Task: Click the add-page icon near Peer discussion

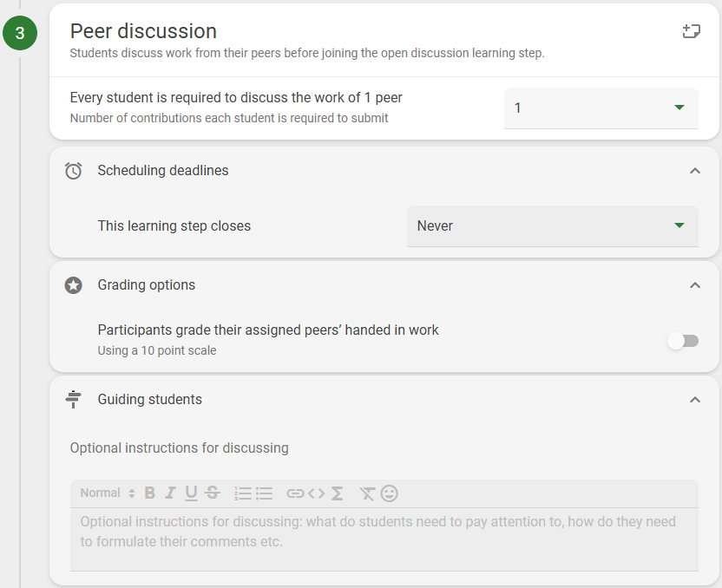Action: tap(692, 29)
